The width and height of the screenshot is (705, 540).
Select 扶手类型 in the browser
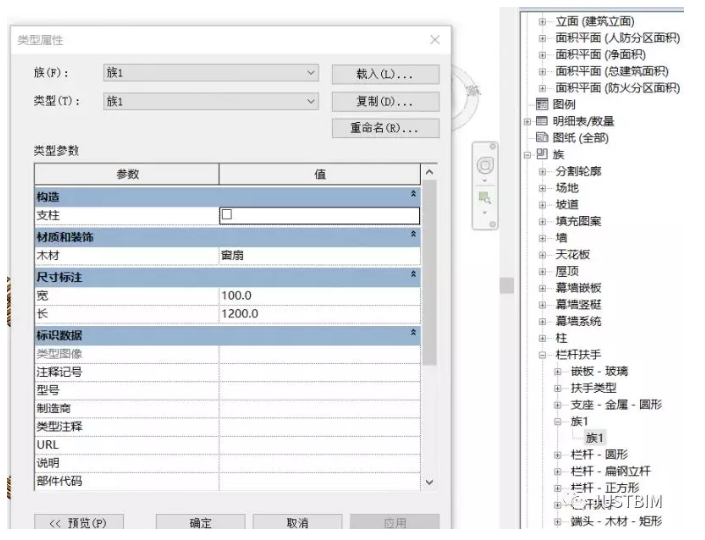593,388
